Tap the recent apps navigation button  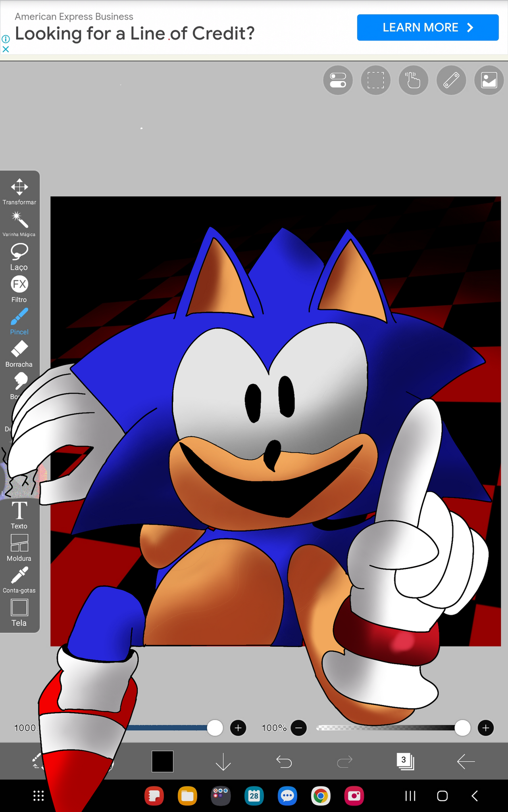[x=410, y=796]
